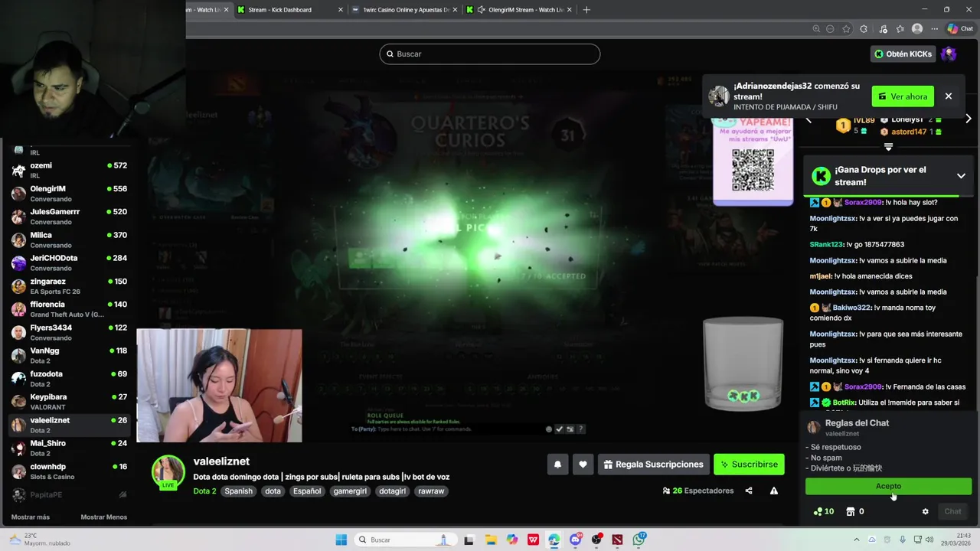Screen dimensions: 980x551
Task: Open File Explorer from the taskbar
Action: point(491,540)
